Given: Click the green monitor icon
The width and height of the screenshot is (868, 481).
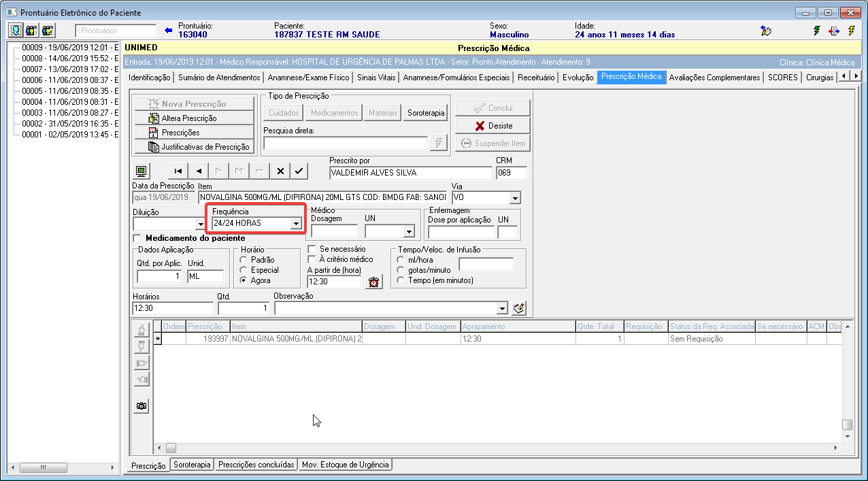Looking at the screenshot, I should (141, 171).
